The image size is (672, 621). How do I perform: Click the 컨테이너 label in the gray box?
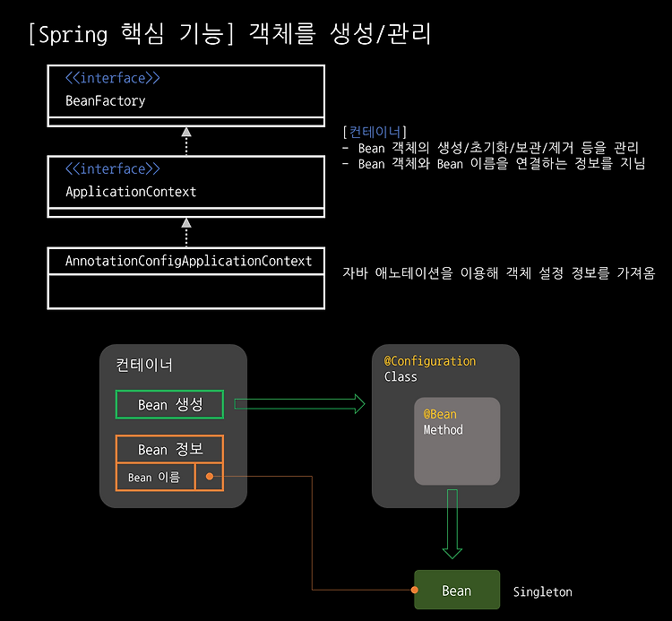144,366
